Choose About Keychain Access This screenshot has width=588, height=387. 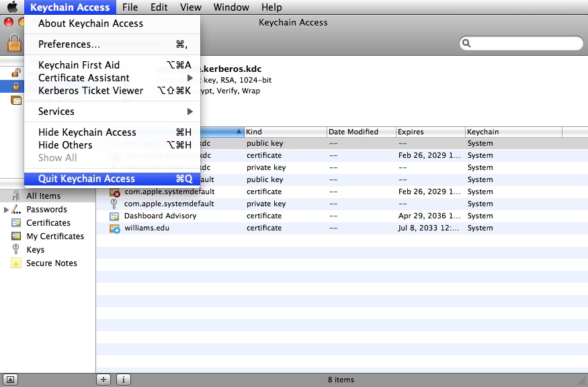(x=112, y=24)
